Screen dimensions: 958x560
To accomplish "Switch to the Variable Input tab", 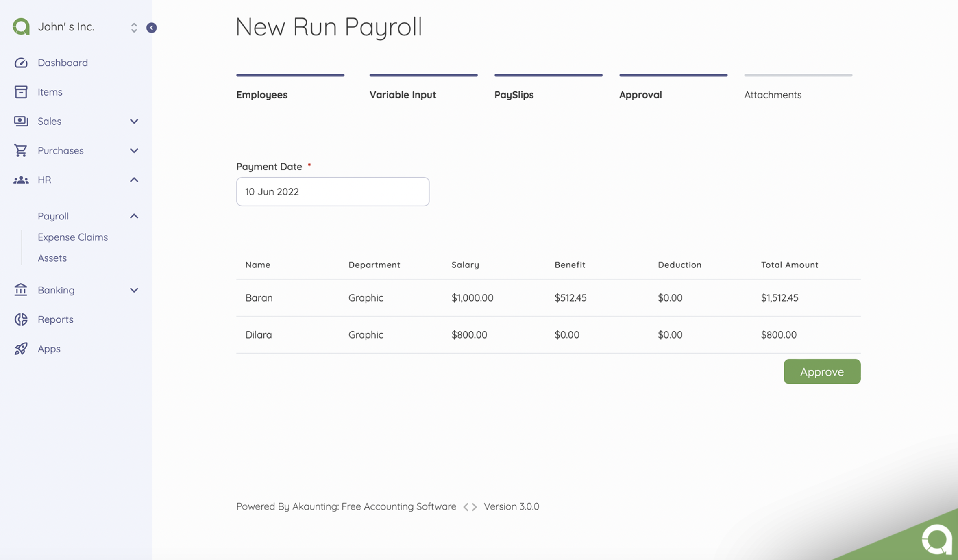I will 403,95.
